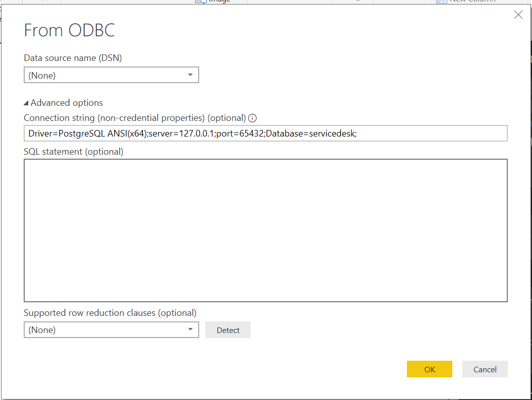The width and height of the screenshot is (532, 400).
Task: Open the Data source name (DSN) dropdown
Action: point(111,75)
